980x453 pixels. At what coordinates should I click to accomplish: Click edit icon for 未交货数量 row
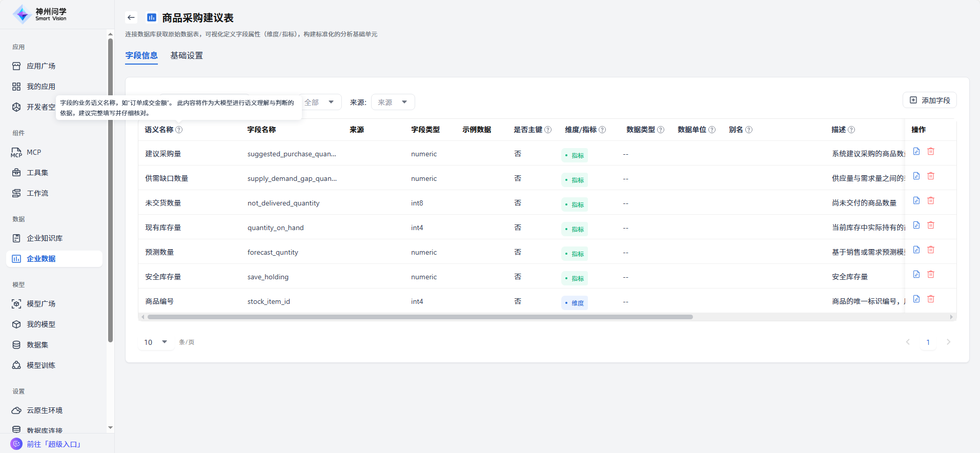[916, 201]
